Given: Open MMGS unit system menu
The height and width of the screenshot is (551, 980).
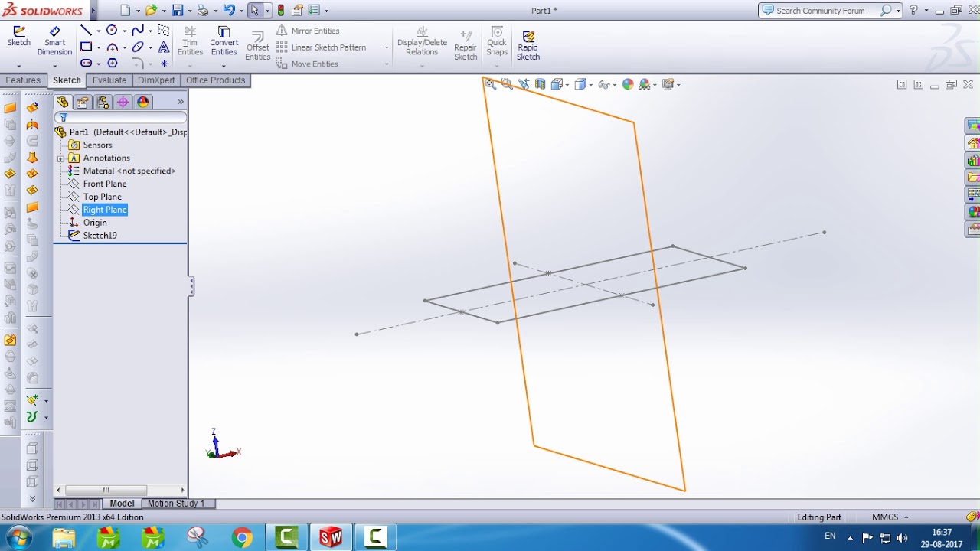Looking at the screenshot, I should [890, 517].
